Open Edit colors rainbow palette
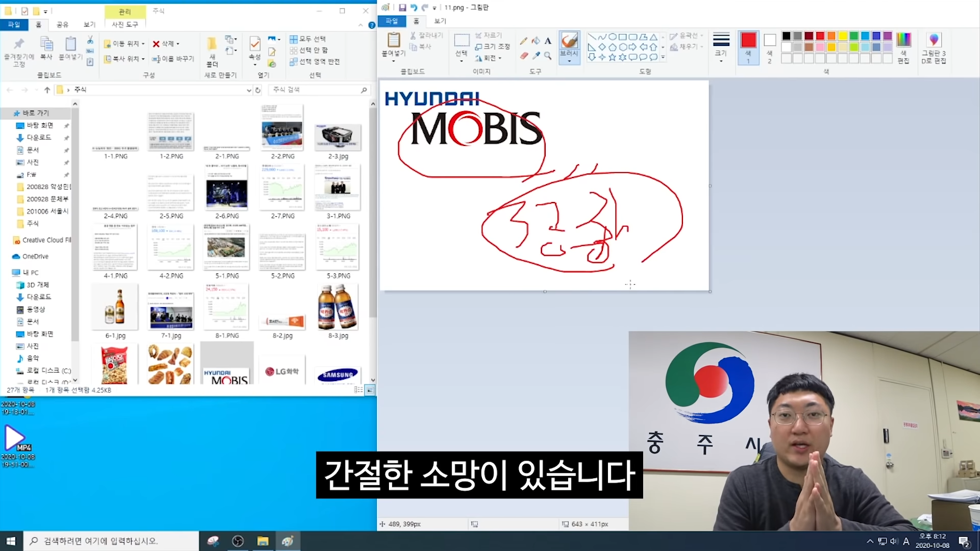980x551 pixels. 903,48
